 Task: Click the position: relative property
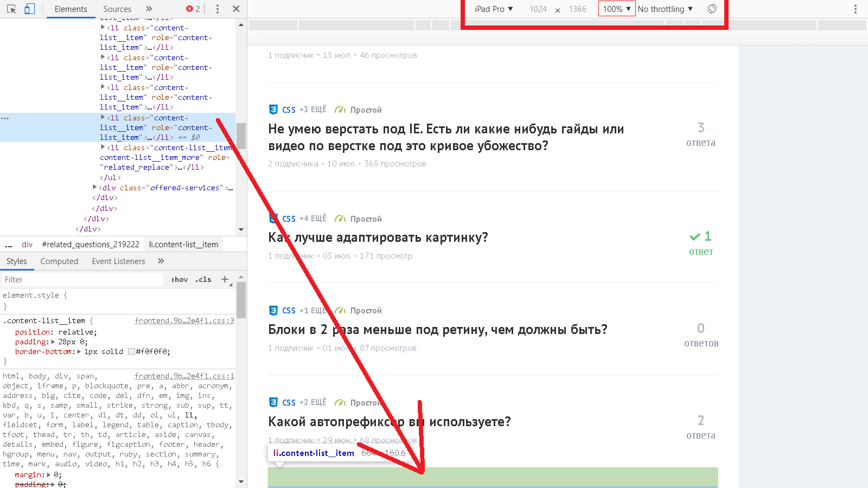click(56, 332)
